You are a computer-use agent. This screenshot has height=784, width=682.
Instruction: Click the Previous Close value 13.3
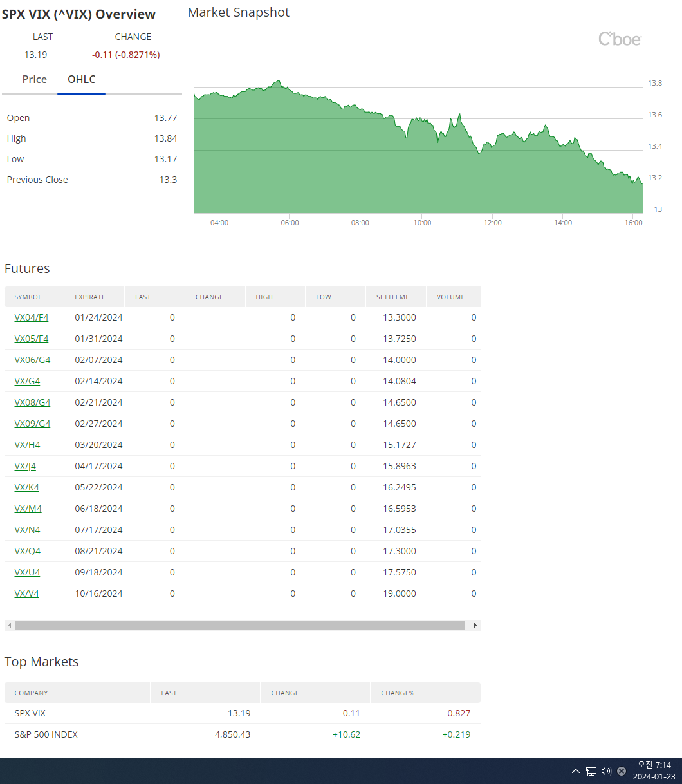coord(168,180)
